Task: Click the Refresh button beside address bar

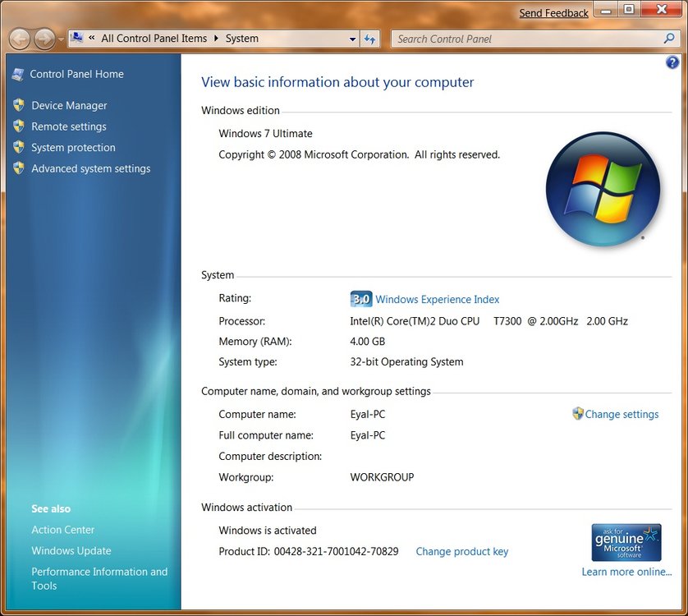Action: [x=370, y=39]
